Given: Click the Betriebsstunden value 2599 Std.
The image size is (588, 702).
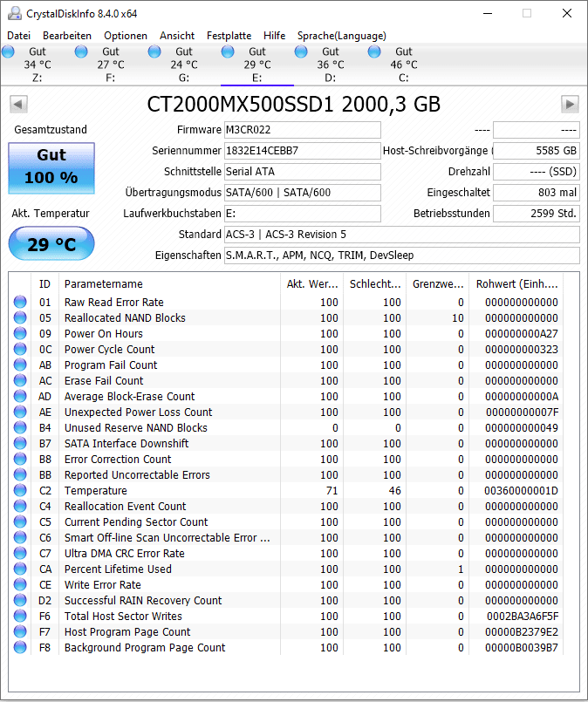Looking at the screenshot, I should coord(536,214).
